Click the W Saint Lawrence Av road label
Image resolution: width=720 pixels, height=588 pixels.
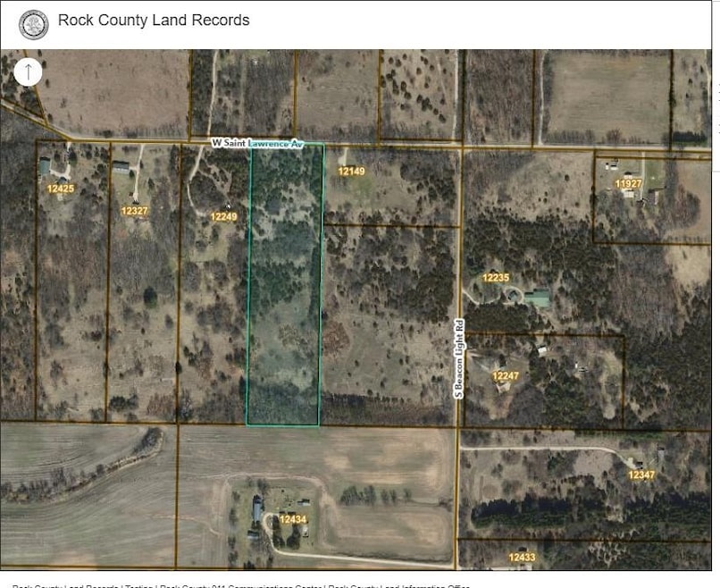257,143
